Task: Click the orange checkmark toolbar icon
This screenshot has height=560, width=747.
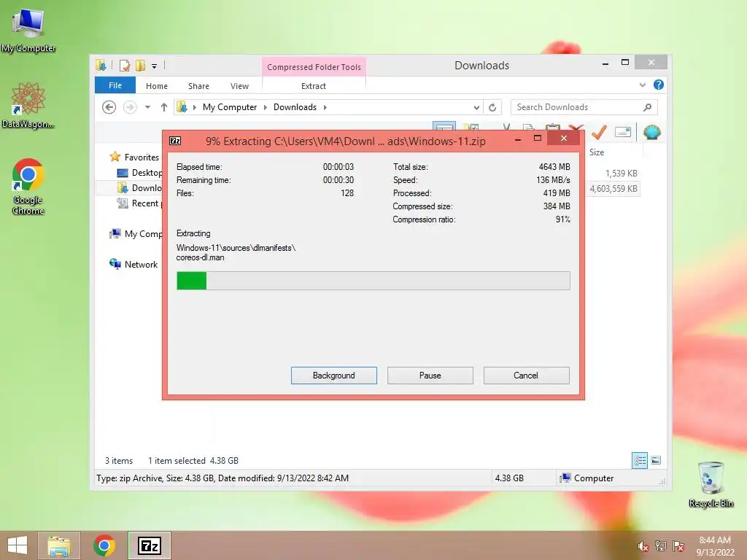Action: click(599, 132)
